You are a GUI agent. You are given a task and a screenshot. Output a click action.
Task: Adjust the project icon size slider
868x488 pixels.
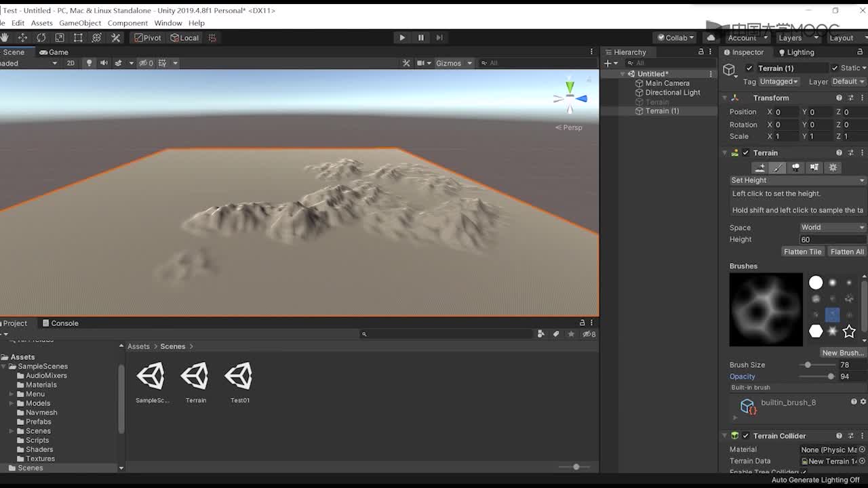pos(576,467)
